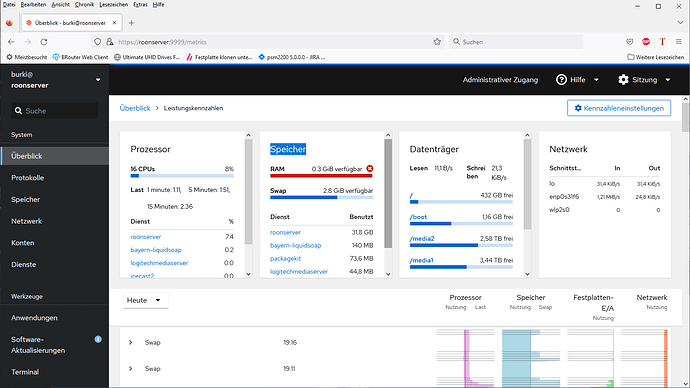Bookmark page with star icon
The width and height of the screenshot is (690, 388).
pos(437,42)
